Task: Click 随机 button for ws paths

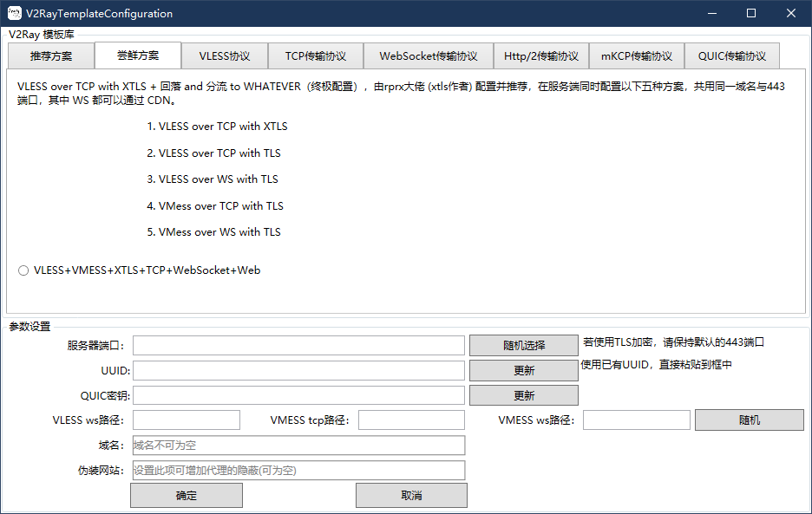Action: [x=750, y=420]
